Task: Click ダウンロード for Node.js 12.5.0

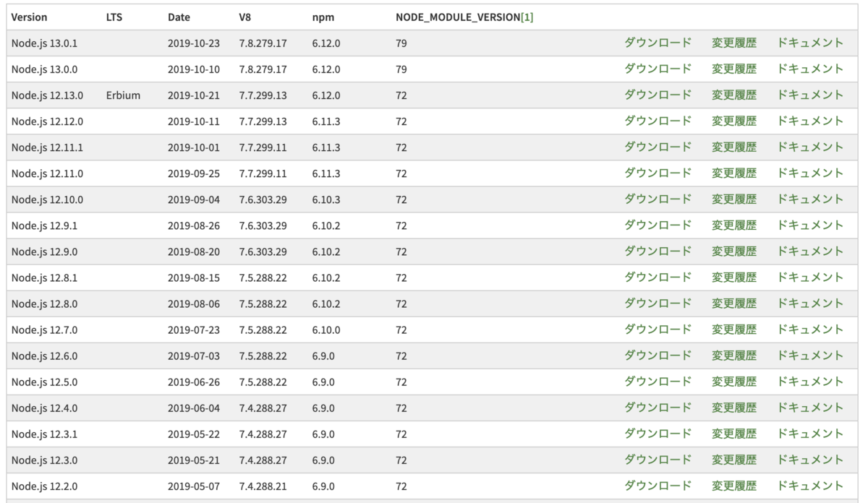Action: coord(658,381)
